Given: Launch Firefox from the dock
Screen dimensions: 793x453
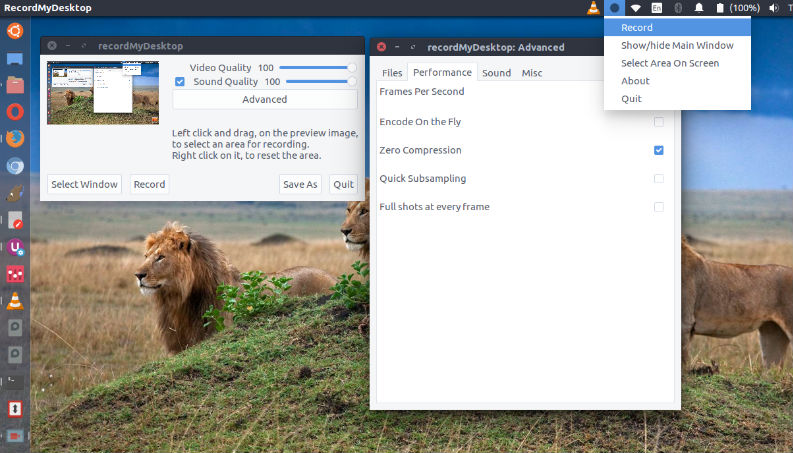Looking at the screenshot, I should tap(15, 138).
